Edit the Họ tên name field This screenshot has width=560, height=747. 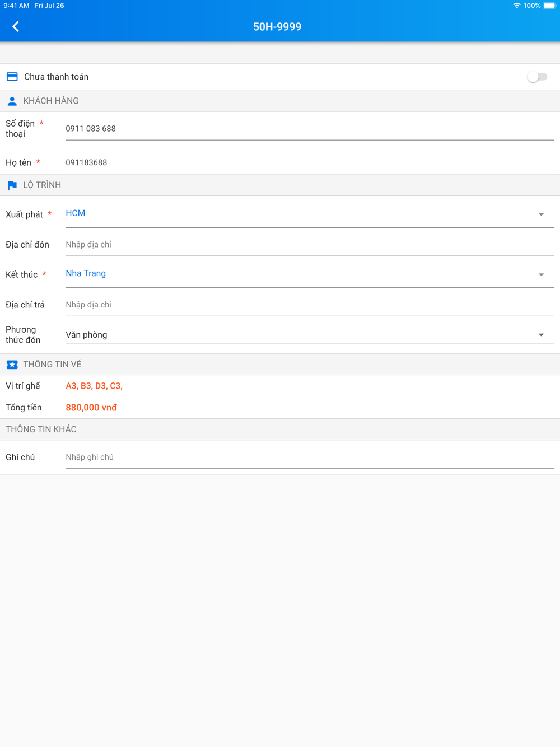[310, 162]
